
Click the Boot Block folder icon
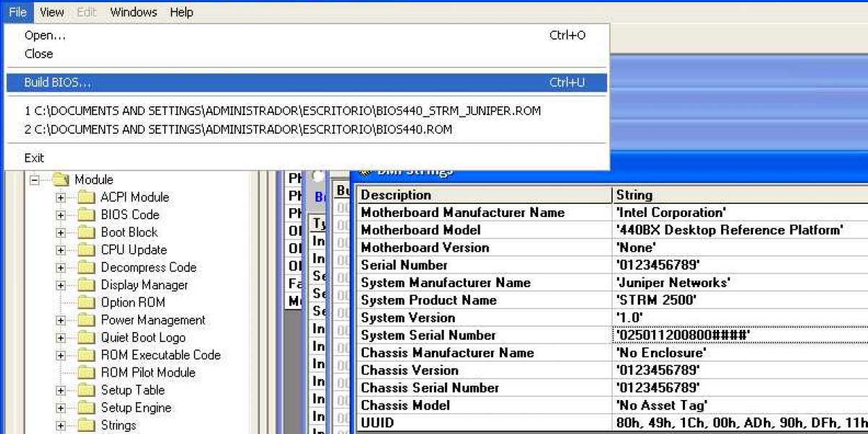coord(87,232)
